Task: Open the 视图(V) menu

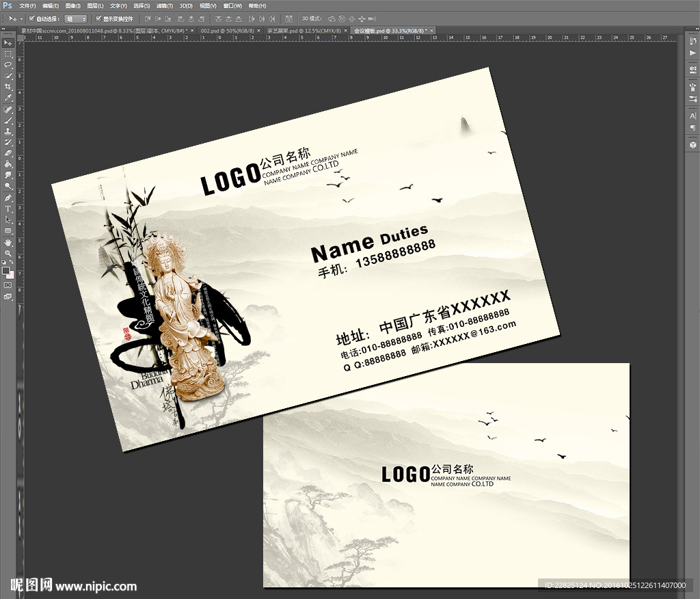Action: (208, 5)
